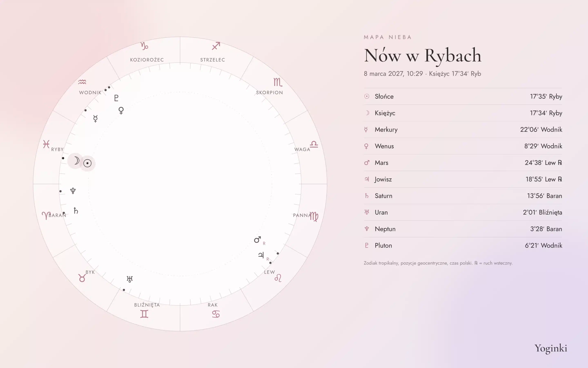The height and width of the screenshot is (368, 588).
Task: Click the Nów w Rybach heading
Action: pyautogui.click(x=423, y=56)
